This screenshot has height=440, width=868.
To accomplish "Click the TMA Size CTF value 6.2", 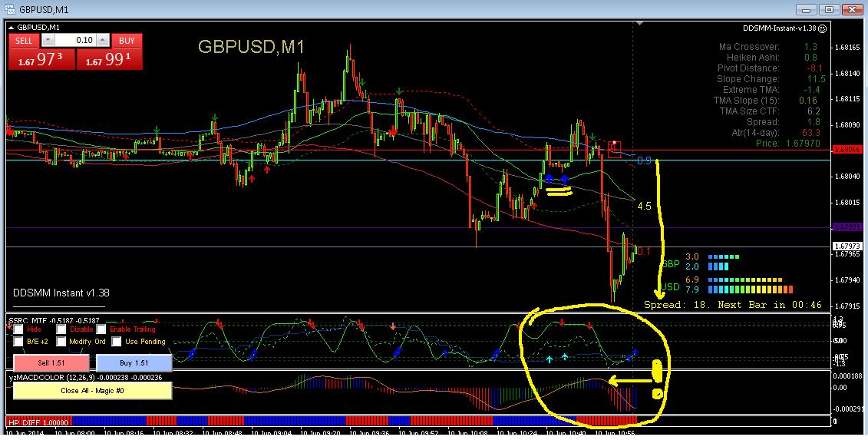I will [814, 111].
